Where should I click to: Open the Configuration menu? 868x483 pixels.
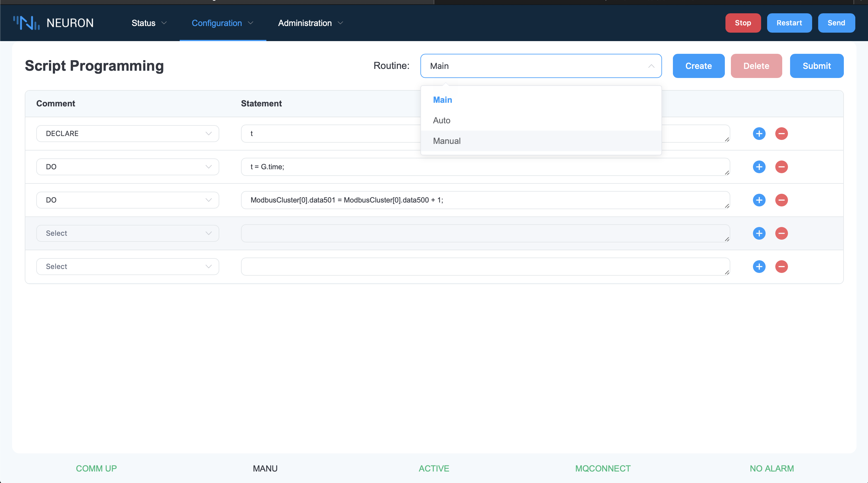tap(222, 23)
